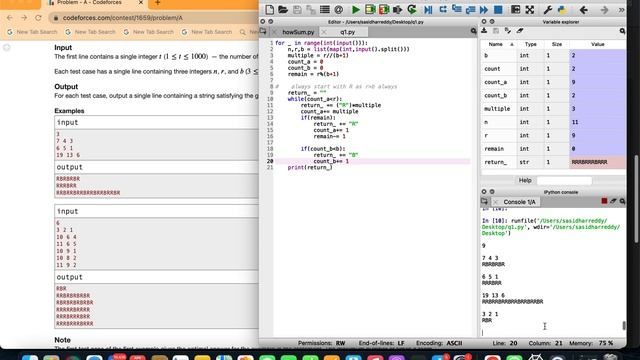Save all files in Spyder
This screenshot has width=640, height=360.
point(311,9)
